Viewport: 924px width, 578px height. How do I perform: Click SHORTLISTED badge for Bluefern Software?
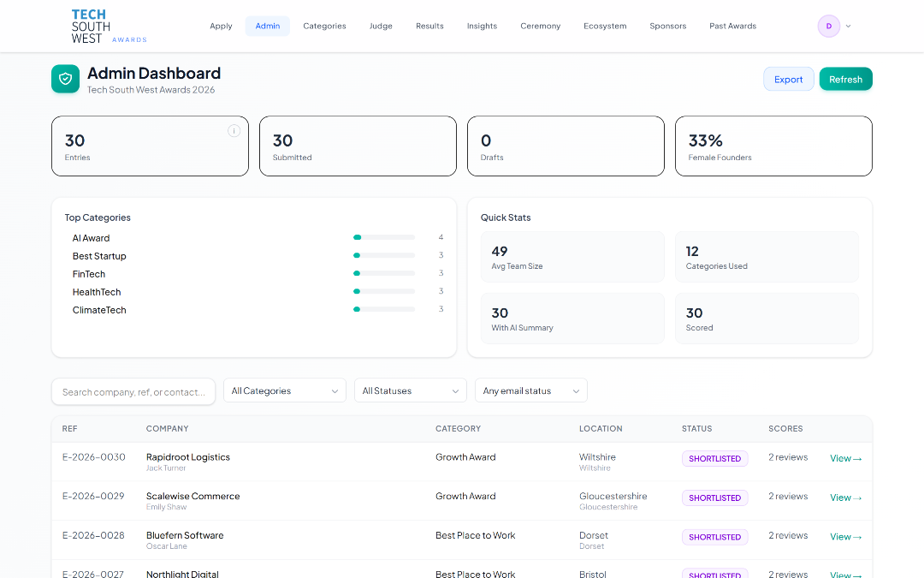(714, 537)
